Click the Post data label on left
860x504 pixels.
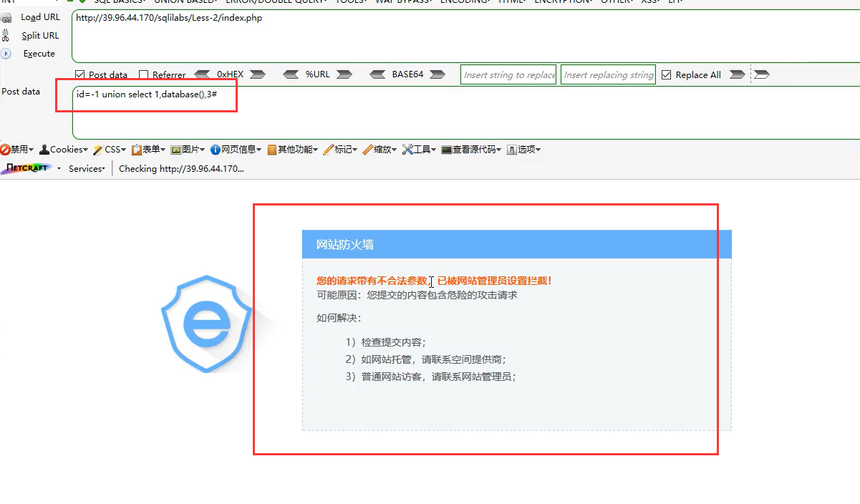pyautogui.click(x=21, y=92)
